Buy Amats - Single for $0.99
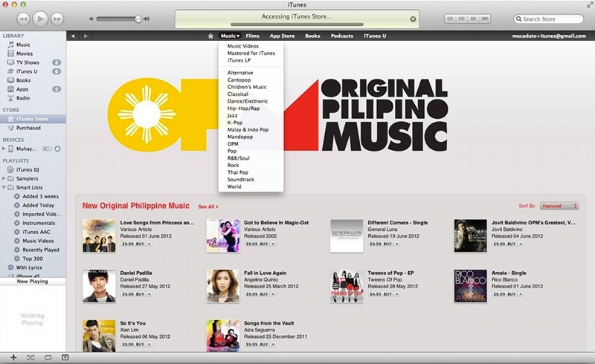Screen dimensions: 595x364 click(504, 294)
